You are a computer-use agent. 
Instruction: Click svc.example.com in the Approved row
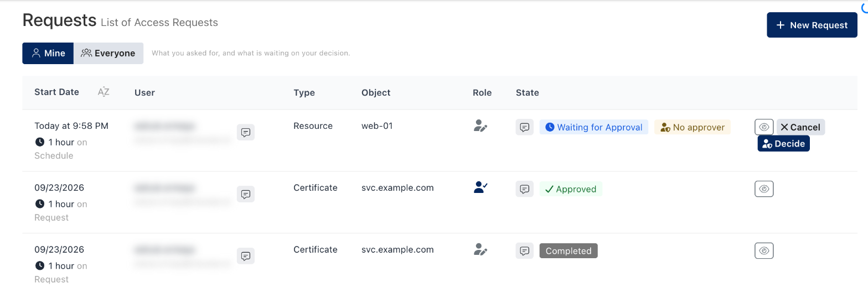pyautogui.click(x=397, y=187)
